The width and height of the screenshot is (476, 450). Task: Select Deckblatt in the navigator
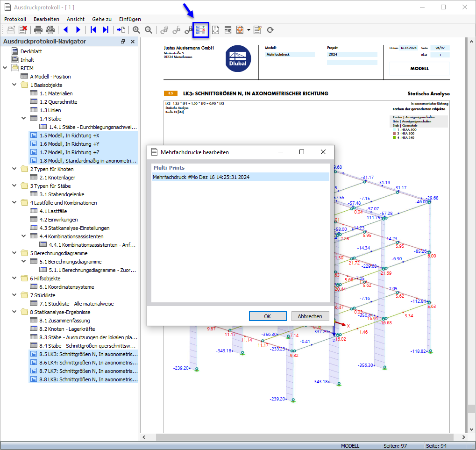pyautogui.click(x=31, y=51)
